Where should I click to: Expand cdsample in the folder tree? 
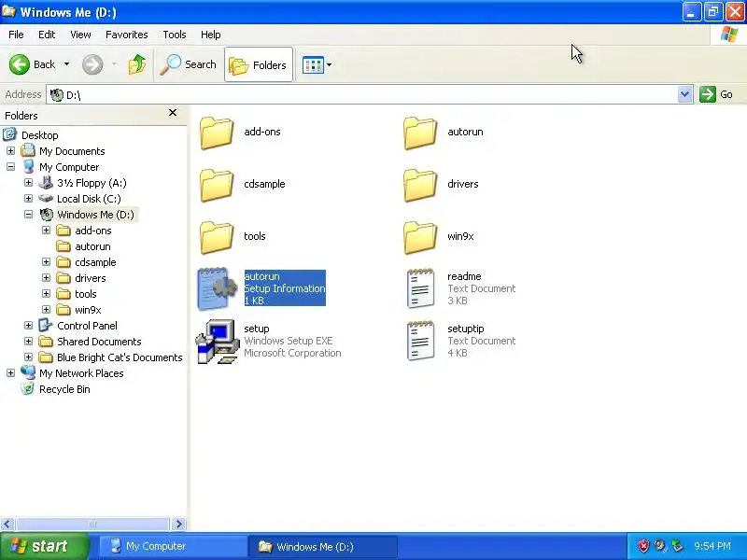[x=46, y=262]
